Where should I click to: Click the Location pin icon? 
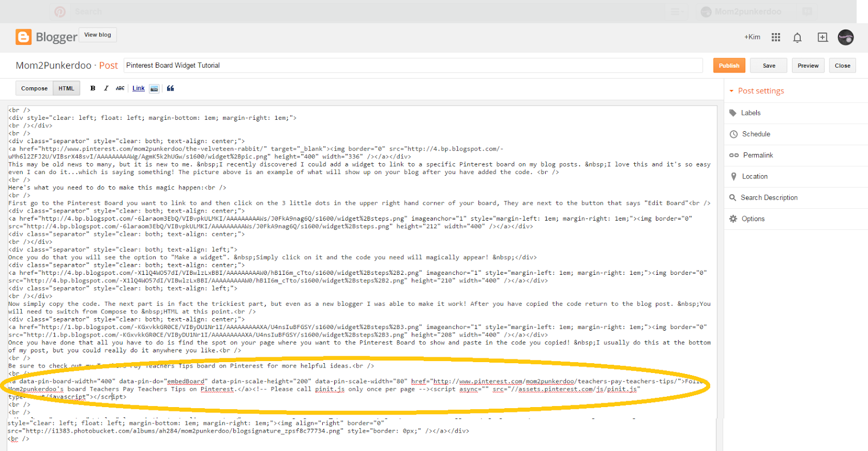click(x=733, y=176)
